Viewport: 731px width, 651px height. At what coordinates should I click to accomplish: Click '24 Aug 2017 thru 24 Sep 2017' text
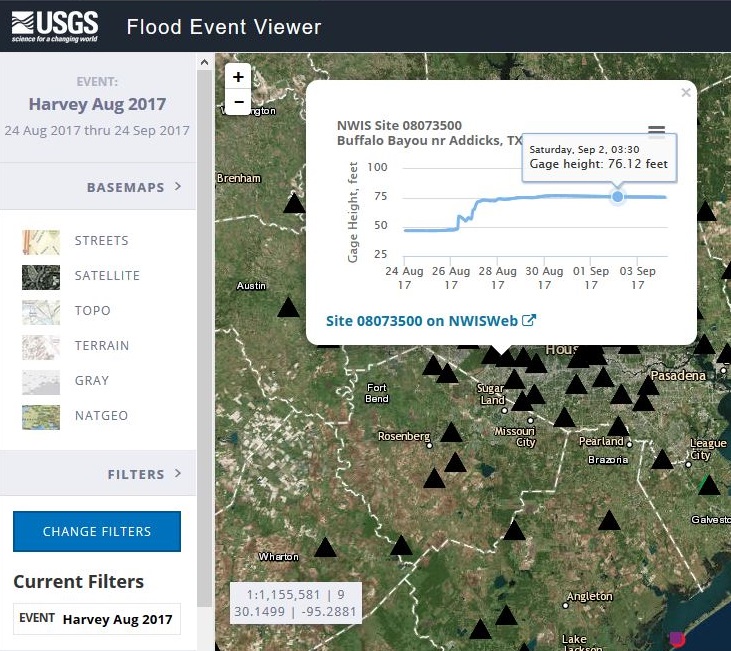(x=97, y=131)
